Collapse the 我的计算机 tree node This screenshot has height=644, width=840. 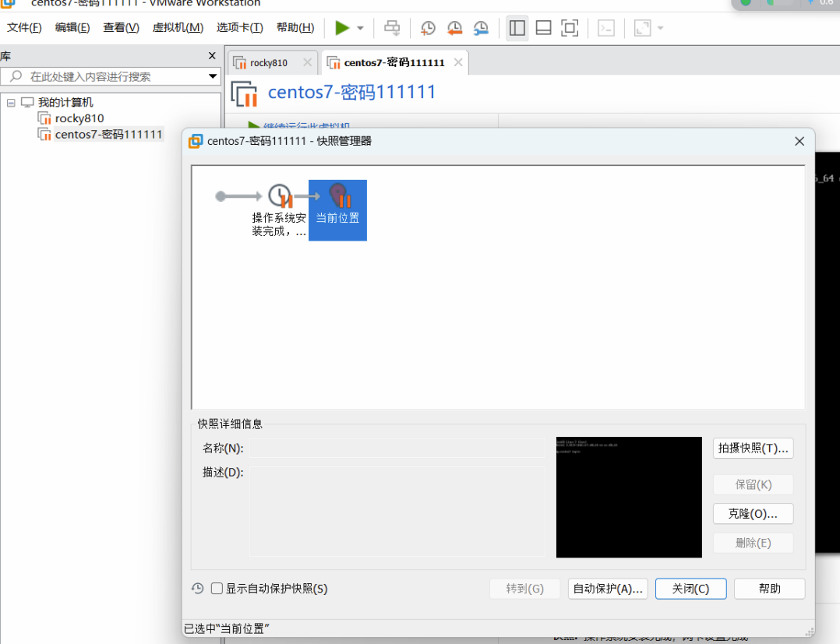coord(11,102)
